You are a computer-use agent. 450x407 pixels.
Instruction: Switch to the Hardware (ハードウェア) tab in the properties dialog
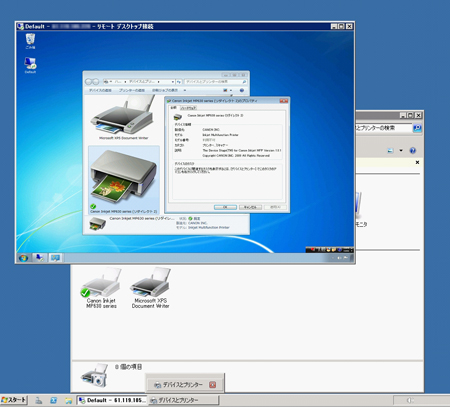(x=189, y=108)
